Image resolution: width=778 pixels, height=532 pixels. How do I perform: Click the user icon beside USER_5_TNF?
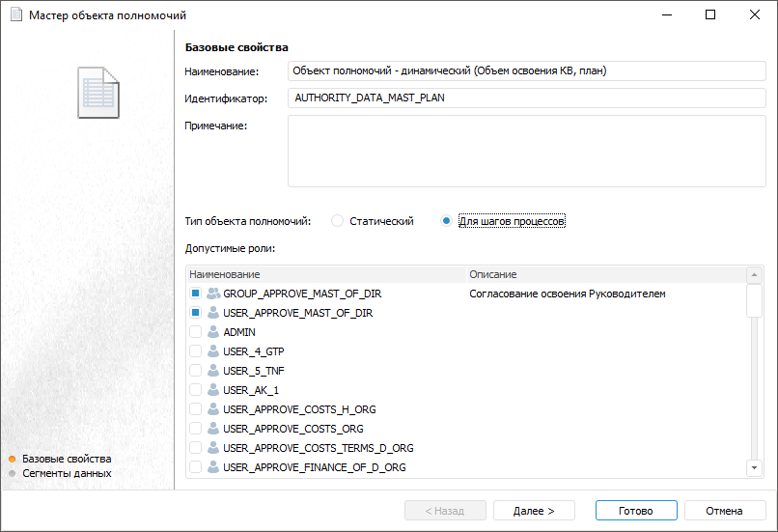213,371
